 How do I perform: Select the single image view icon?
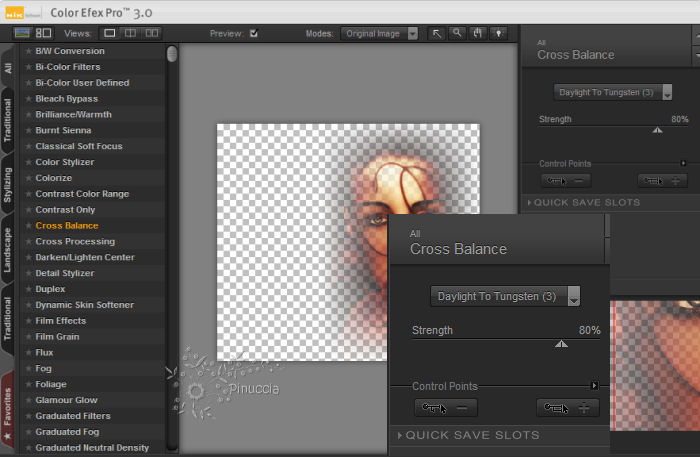pos(109,33)
